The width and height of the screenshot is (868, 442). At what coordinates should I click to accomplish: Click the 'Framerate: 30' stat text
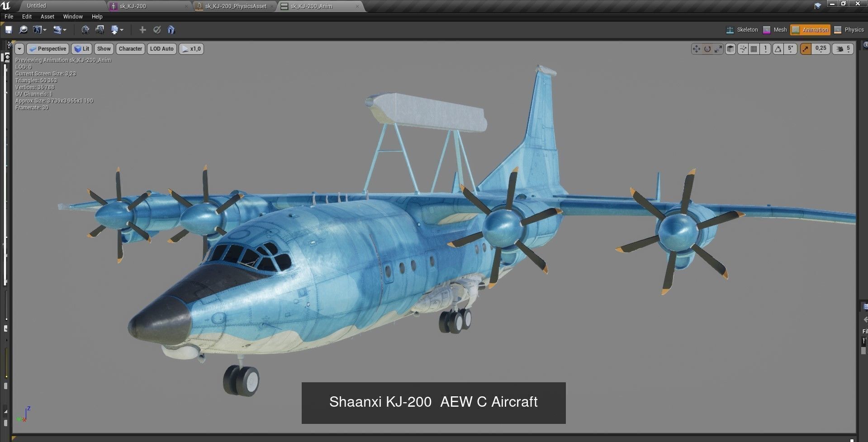tap(32, 108)
